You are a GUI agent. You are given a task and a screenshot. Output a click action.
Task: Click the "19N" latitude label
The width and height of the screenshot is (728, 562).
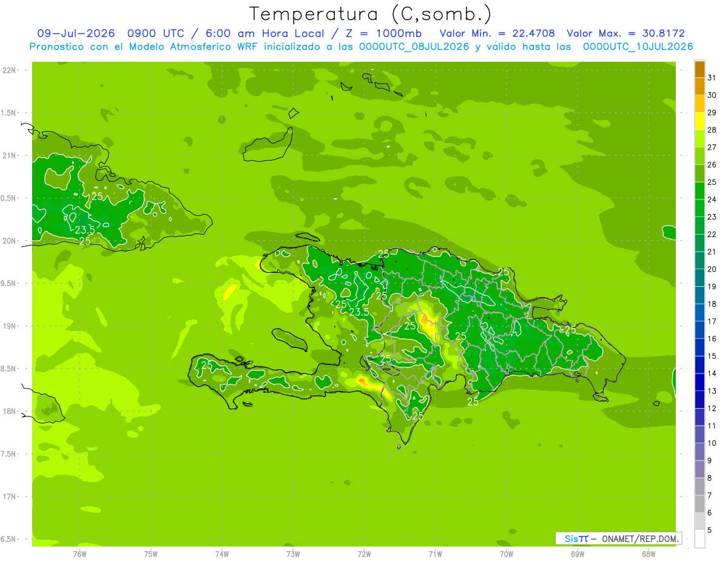tap(9, 326)
